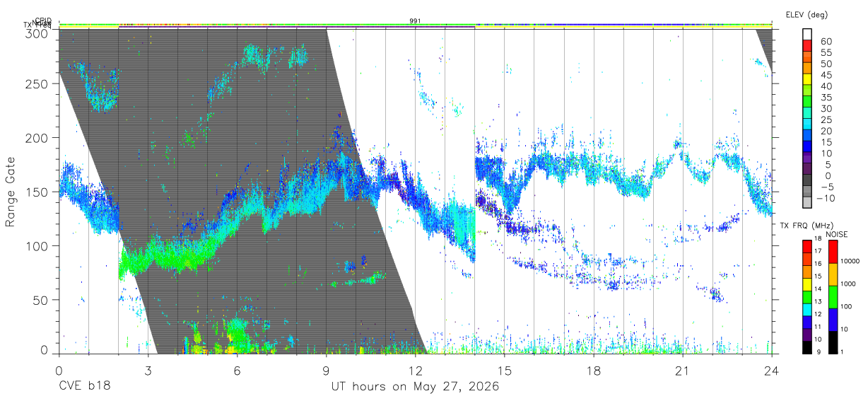Click the 200 range gate tick label
Viewport: 868px width, 401px height.
[x=37, y=137]
